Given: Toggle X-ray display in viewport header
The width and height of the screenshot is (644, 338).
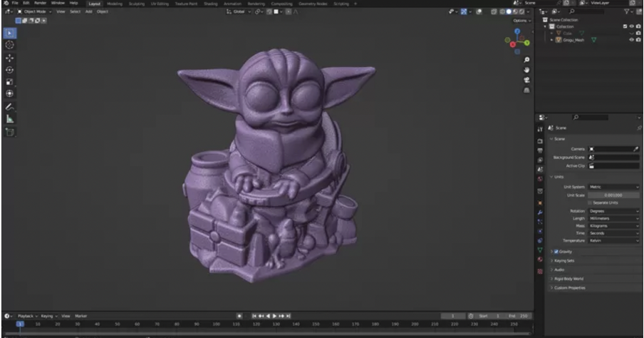Looking at the screenshot, I should [x=494, y=11].
